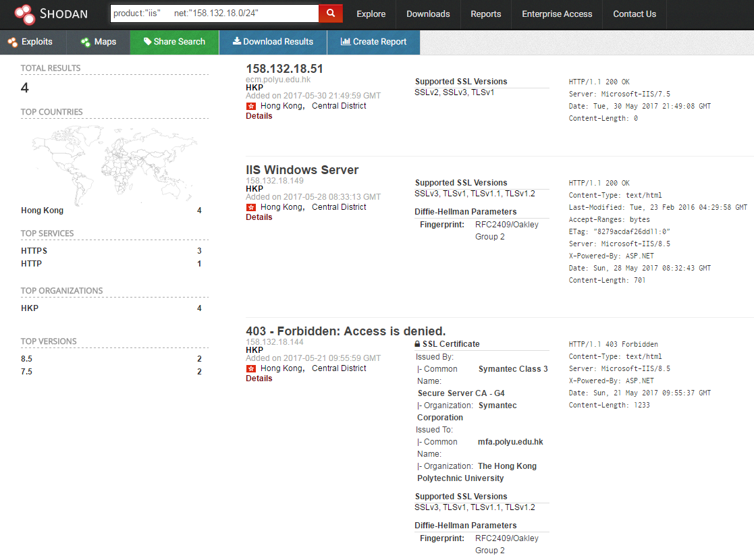
Task: Open Details link for 158.132.18.149
Action: click(259, 217)
